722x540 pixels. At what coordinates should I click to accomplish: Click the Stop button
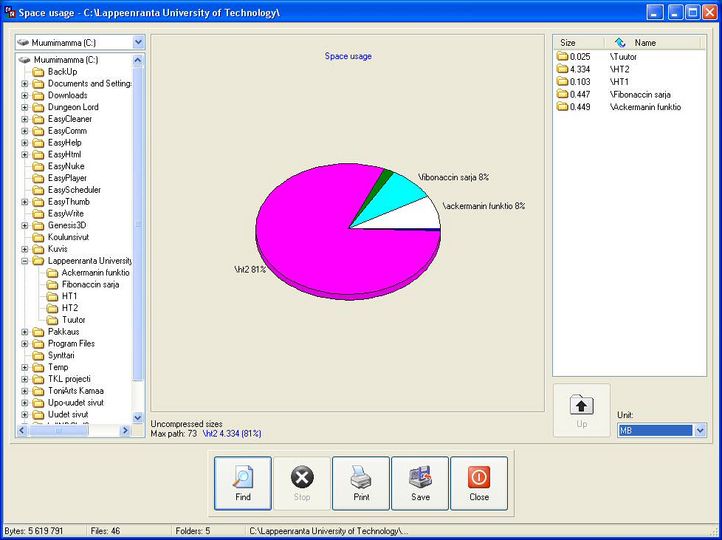[302, 483]
